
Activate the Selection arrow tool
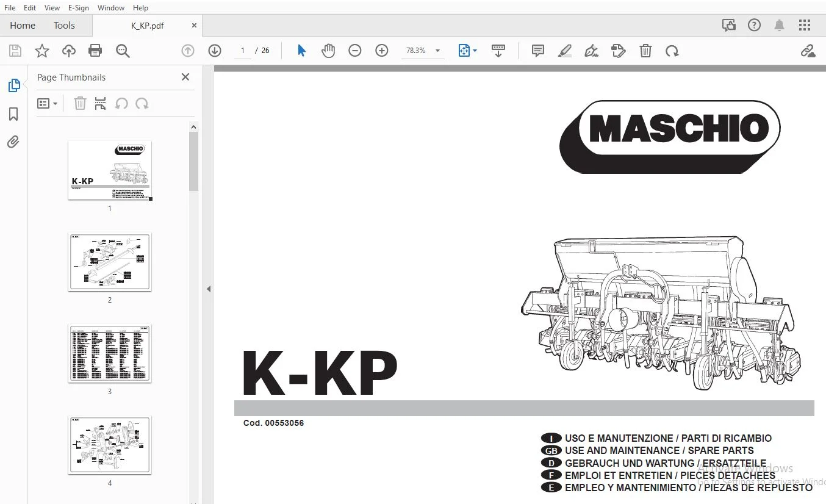pos(301,51)
